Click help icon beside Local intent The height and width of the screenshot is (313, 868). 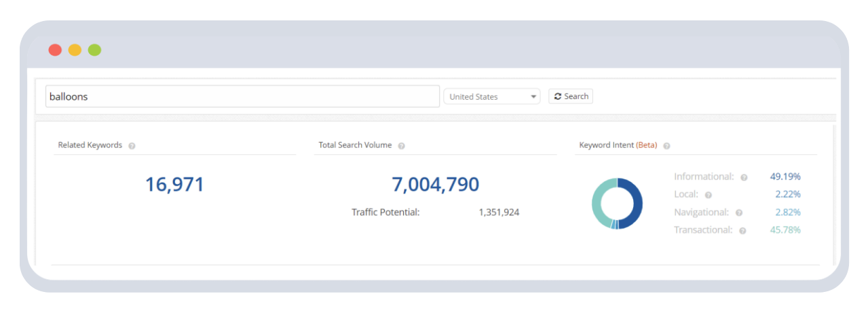(709, 195)
